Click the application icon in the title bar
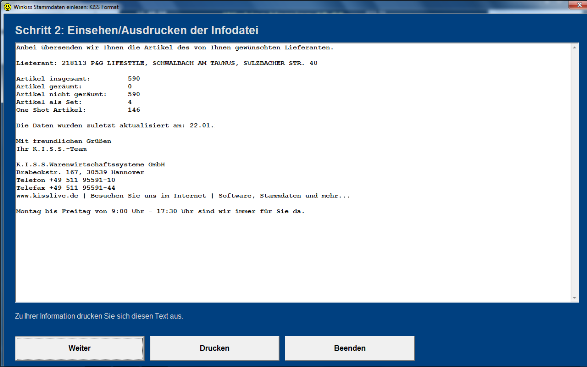This screenshot has width=587, height=367. (x=7, y=7)
